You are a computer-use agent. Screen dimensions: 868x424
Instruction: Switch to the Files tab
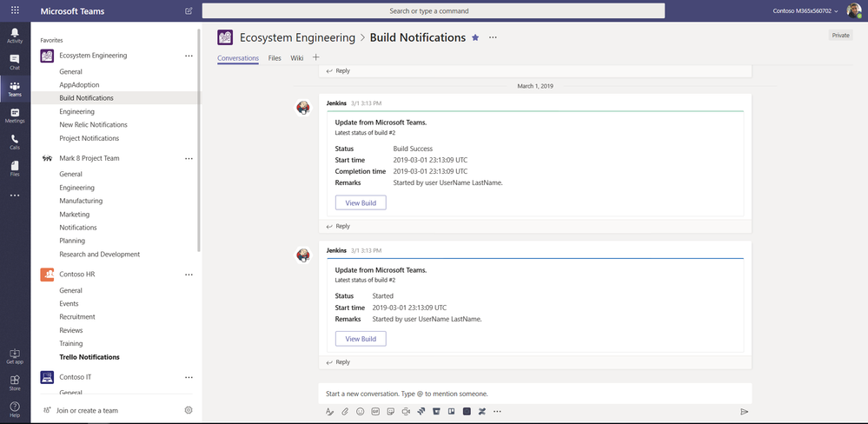coord(275,58)
